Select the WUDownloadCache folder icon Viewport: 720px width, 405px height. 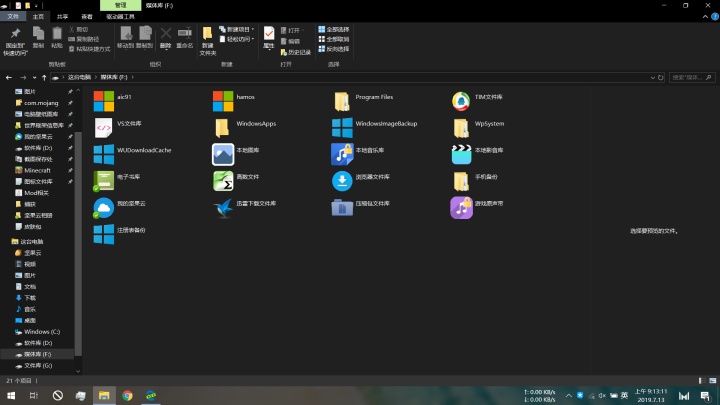pos(103,154)
